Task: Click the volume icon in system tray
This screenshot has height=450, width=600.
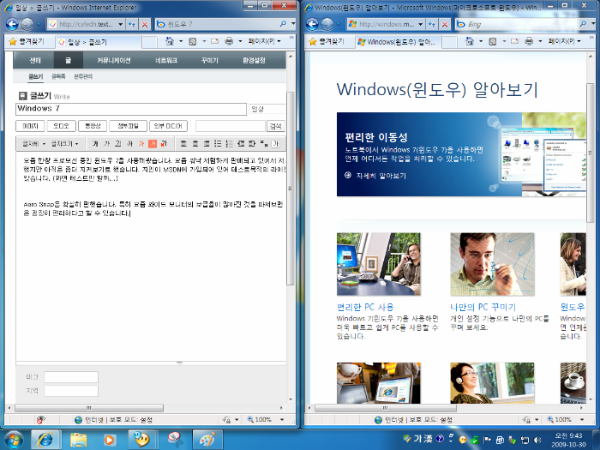Action: click(538, 440)
